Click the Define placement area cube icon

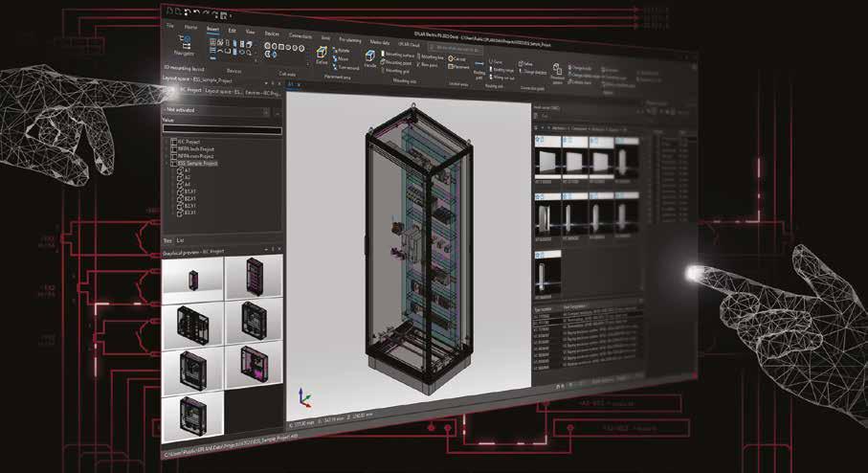[x=322, y=54]
